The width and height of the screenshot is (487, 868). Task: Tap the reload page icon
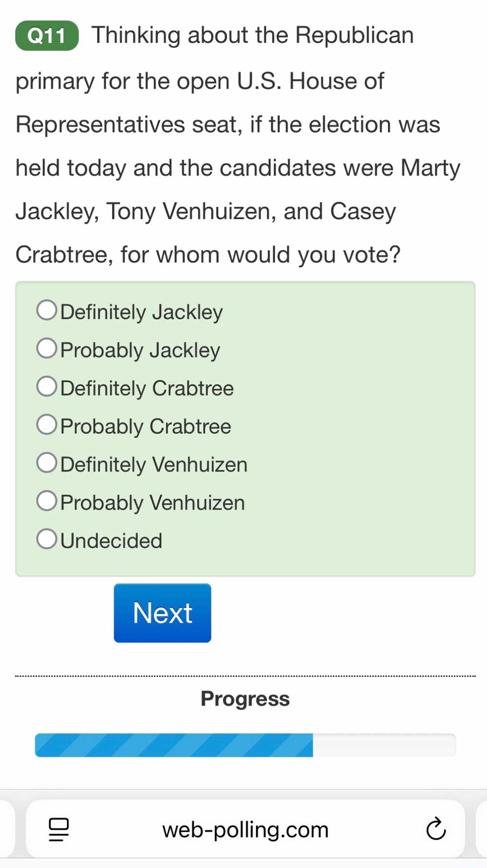pos(436,829)
